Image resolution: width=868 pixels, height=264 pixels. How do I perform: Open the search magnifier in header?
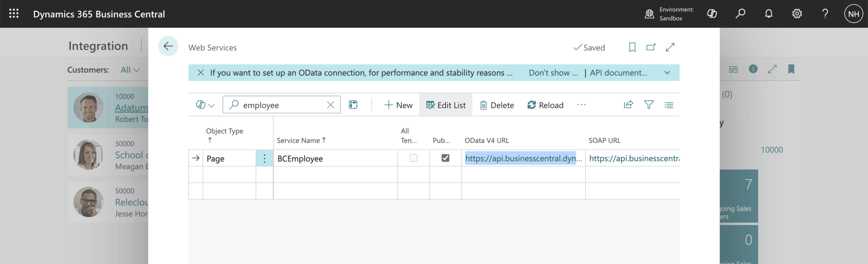[740, 14]
